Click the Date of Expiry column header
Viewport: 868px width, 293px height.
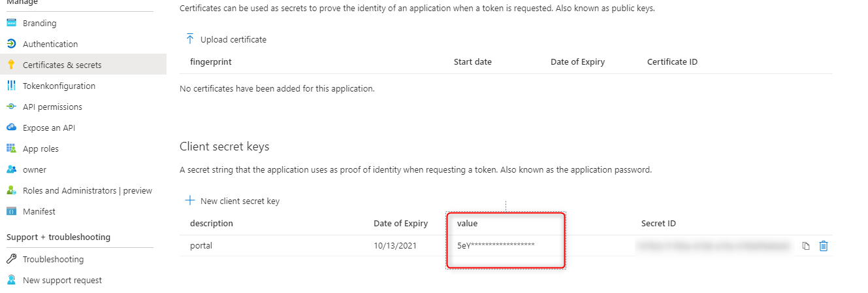click(400, 223)
